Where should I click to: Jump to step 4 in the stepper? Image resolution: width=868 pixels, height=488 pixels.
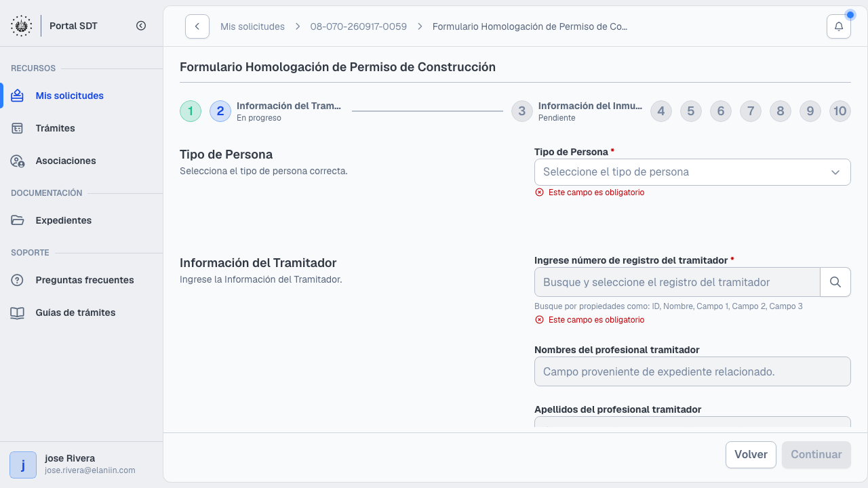661,111
